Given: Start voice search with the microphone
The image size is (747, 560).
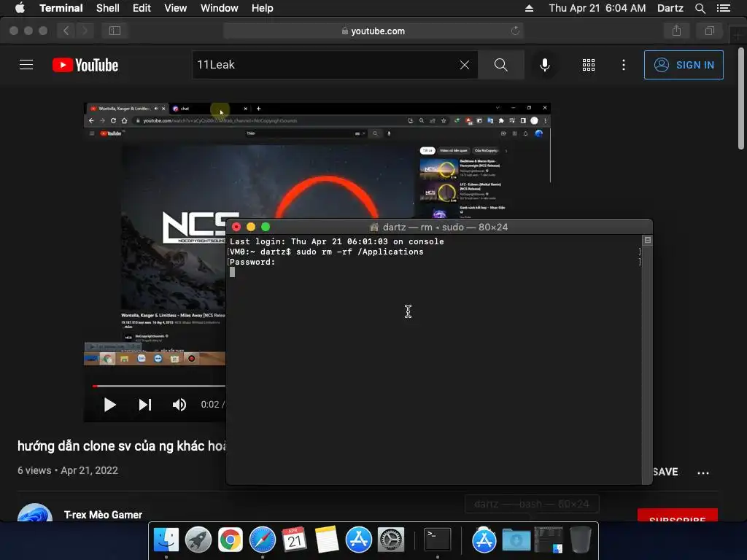Looking at the screenshot, I should [544, 65].
